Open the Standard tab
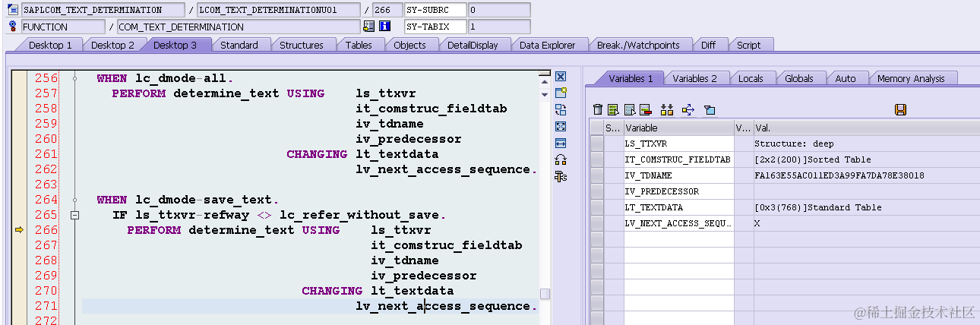980x325 pixels. pos(239,45)
